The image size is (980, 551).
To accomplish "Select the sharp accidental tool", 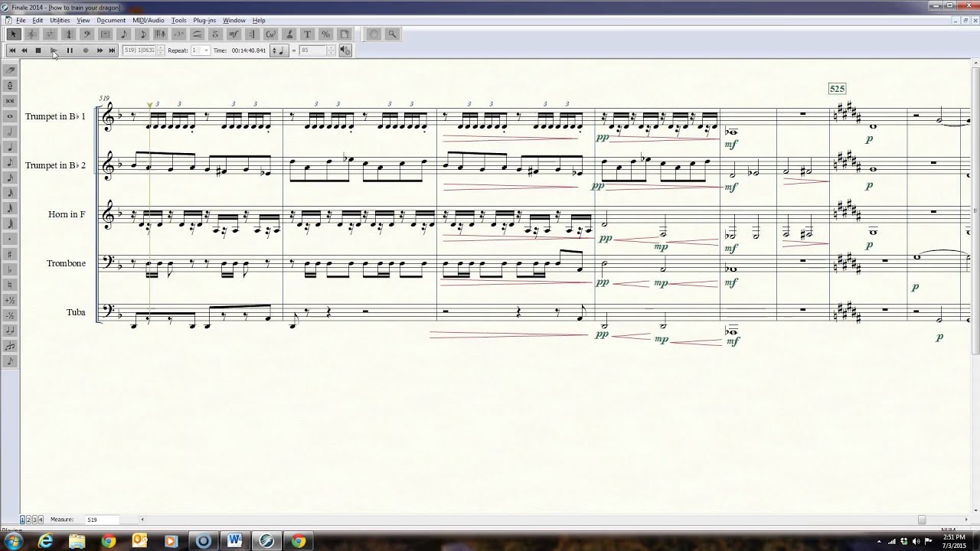I will click(10, 254).
